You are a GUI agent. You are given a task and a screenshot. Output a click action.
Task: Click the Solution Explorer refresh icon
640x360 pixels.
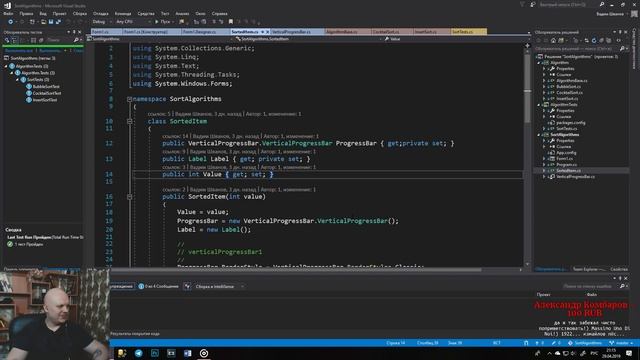(x=594, y=40)
